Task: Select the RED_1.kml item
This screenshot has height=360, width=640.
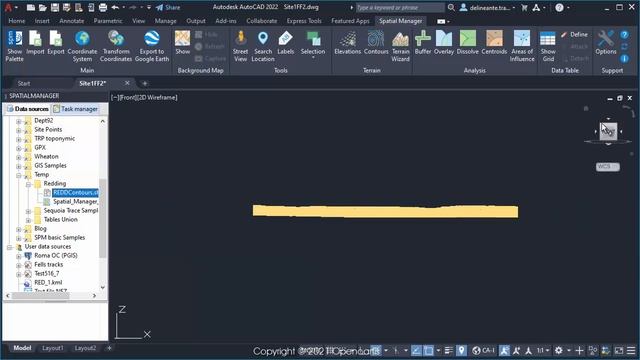Action: (x=48, y=282)
